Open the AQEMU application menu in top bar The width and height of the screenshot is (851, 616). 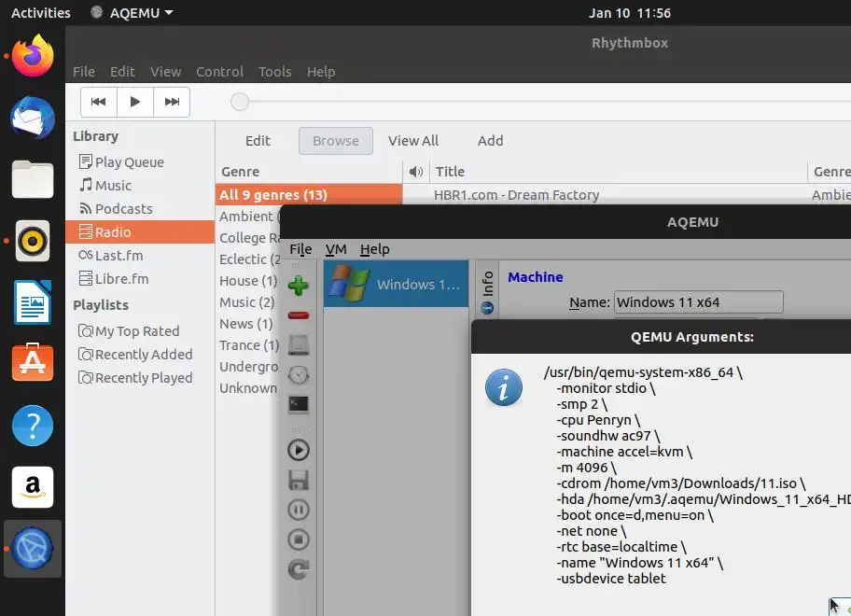(132, 12)
